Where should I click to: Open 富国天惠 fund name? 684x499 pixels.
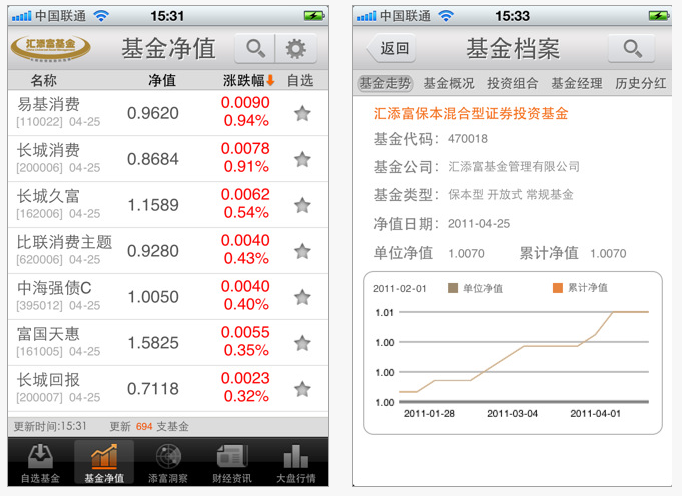(x=48, y=334)
